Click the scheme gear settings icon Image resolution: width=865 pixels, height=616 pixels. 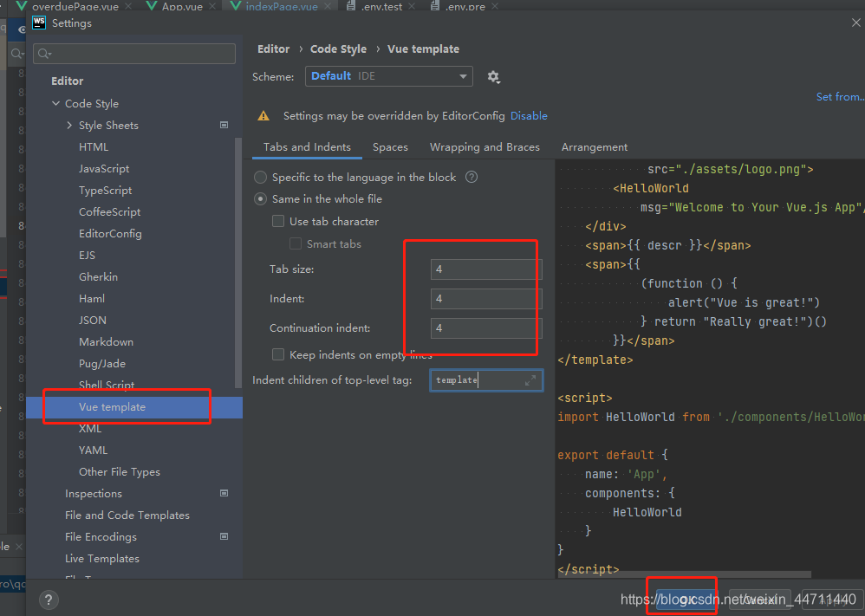pos(493,76)
